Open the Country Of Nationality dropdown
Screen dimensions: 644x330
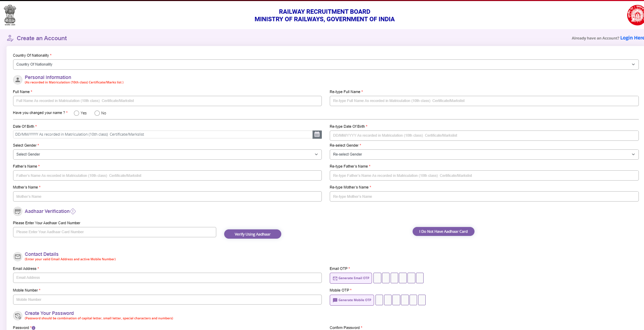[326, 65]
